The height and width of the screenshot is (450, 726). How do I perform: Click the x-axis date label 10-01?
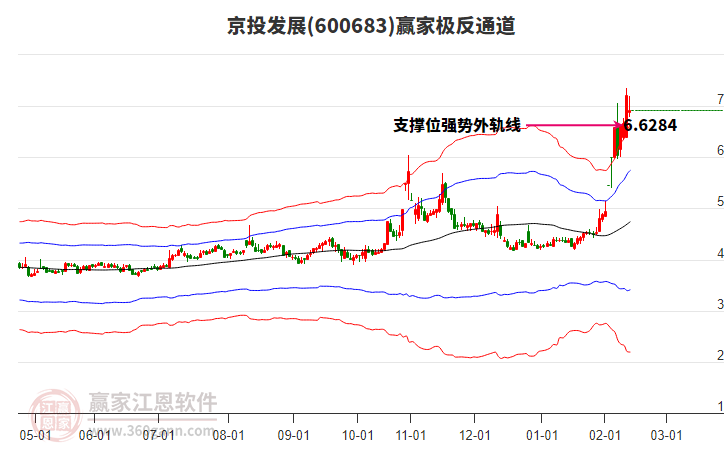click(x=357, y=435)
